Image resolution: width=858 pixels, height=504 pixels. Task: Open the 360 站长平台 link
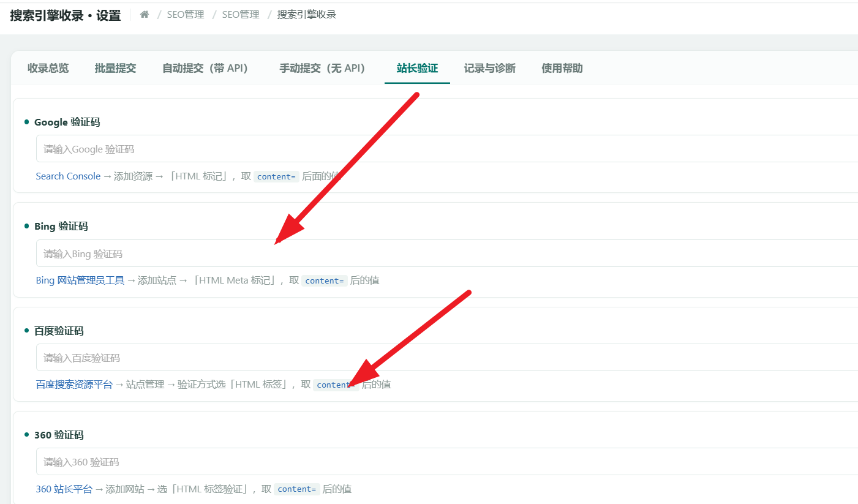tap(64, 489)
